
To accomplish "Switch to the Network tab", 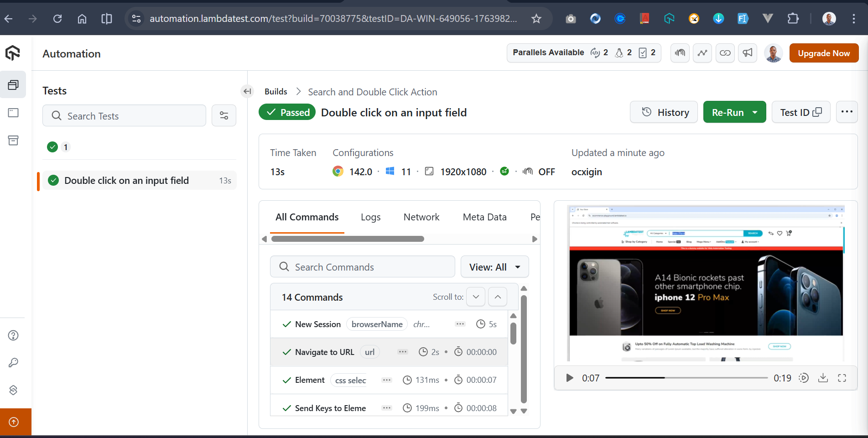I will tap(421, 217).
